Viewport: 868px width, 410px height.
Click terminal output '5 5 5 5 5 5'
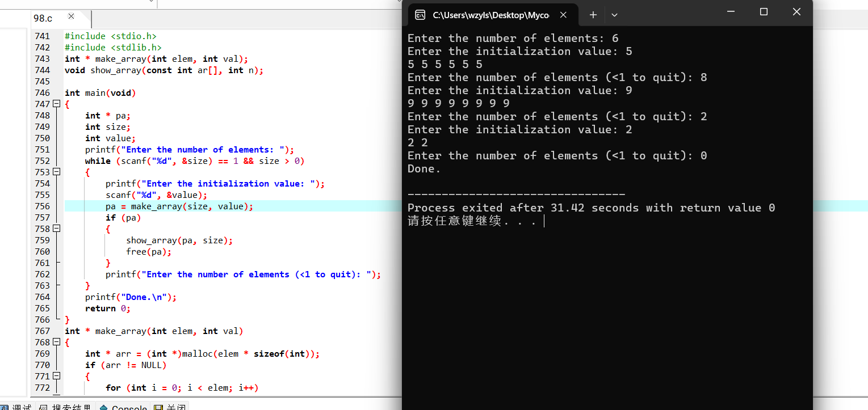click(x=445, y=64)
